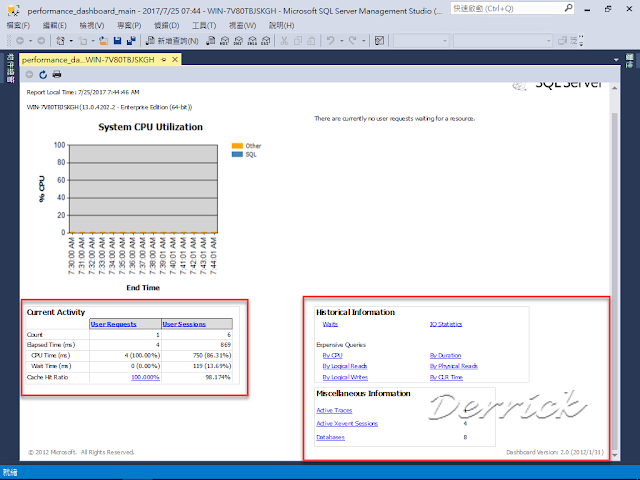Click the Analysis Services DAX Query icon

pyautogui.click(x=266, y=40)
